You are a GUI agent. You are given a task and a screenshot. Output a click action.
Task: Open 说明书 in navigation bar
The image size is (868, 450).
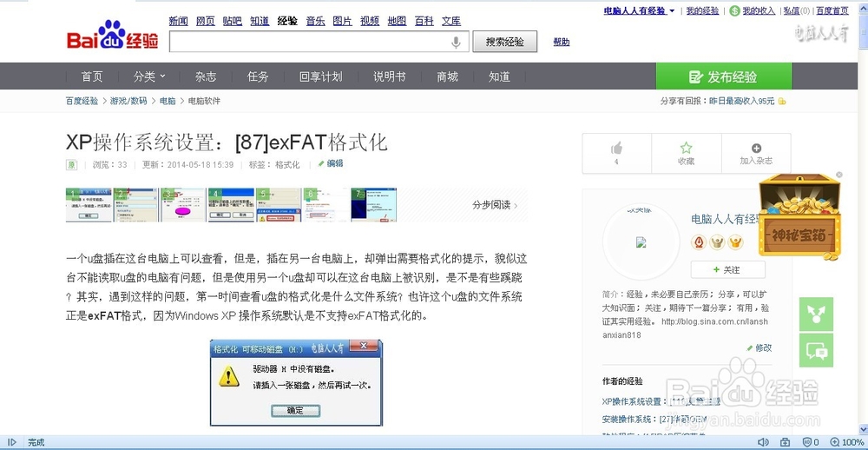click(x=389, y=76)
